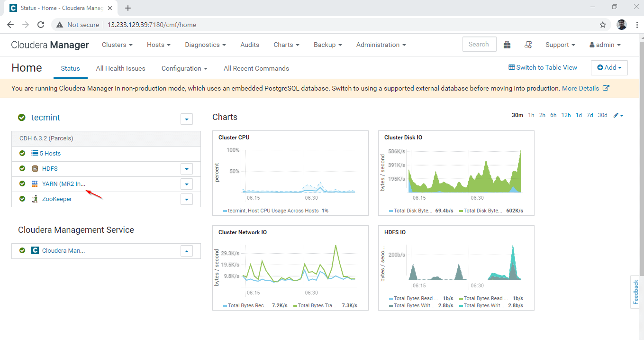The width and height of the screenshot is (644, 340).
Task: Open the Clusters menu
Action: [x=117, y=45]
